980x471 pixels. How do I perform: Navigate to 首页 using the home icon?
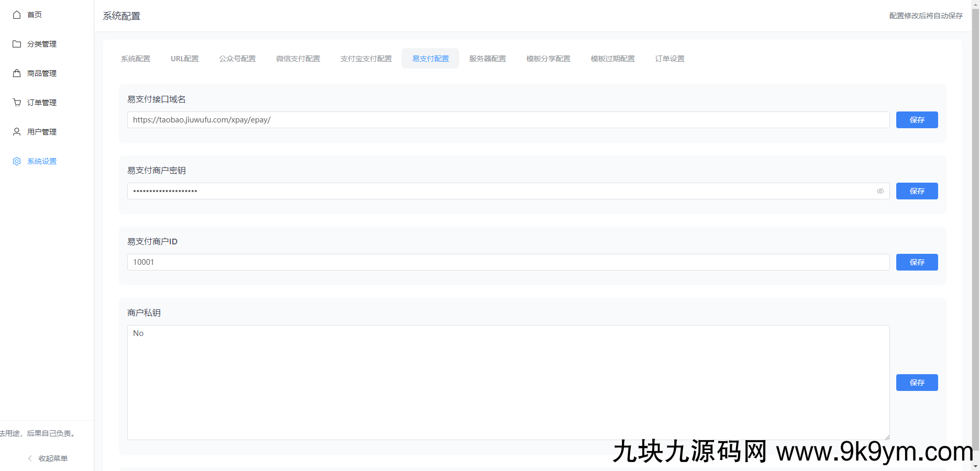coord(16,15)
